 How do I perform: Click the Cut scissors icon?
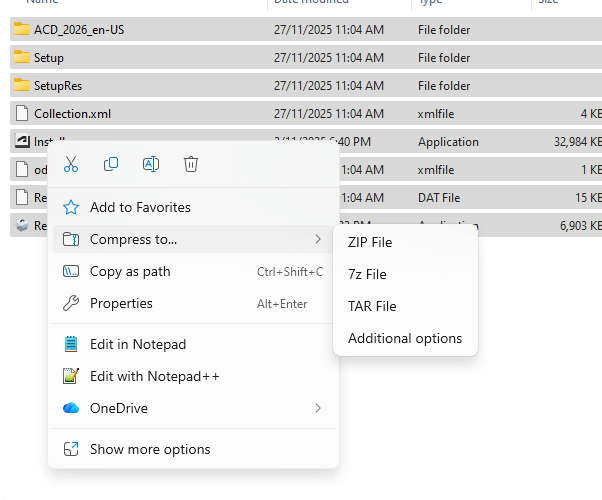click(71, 164)
